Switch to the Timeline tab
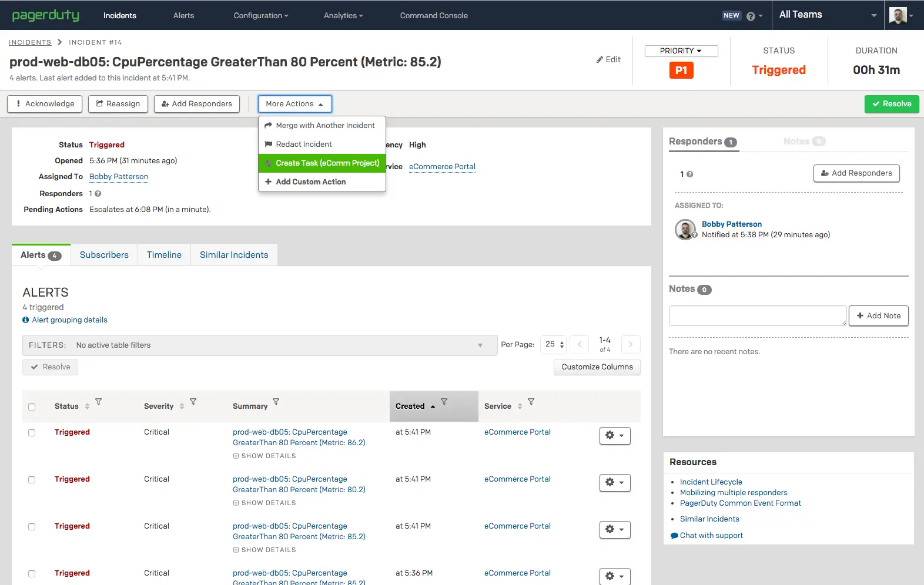Screen dimensions: 924x585 [x=164, y=255]
